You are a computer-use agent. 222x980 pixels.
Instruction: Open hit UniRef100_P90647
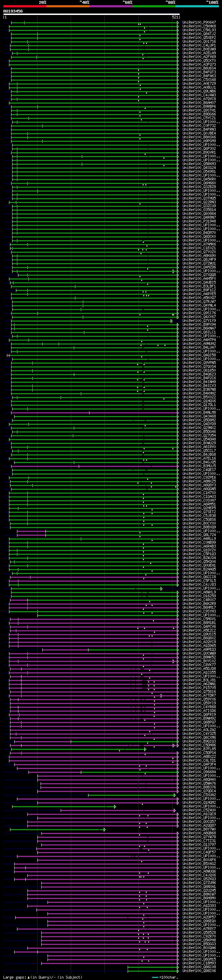click(199, 23)
